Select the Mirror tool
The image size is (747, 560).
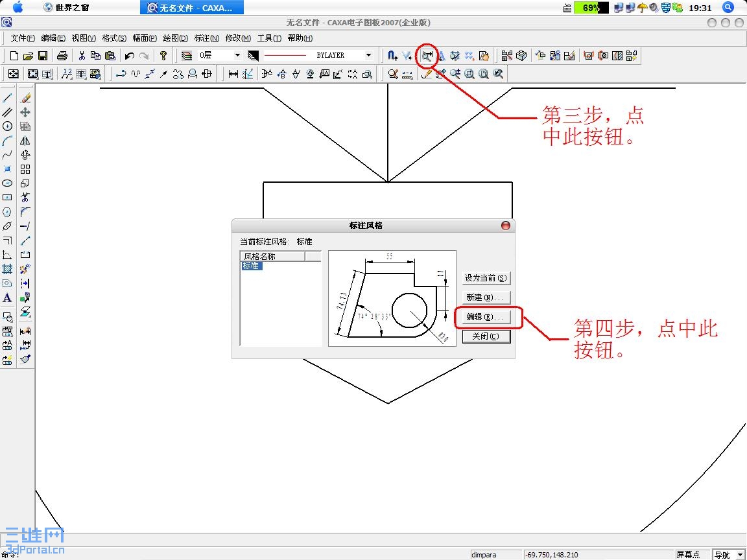(25, 141)
